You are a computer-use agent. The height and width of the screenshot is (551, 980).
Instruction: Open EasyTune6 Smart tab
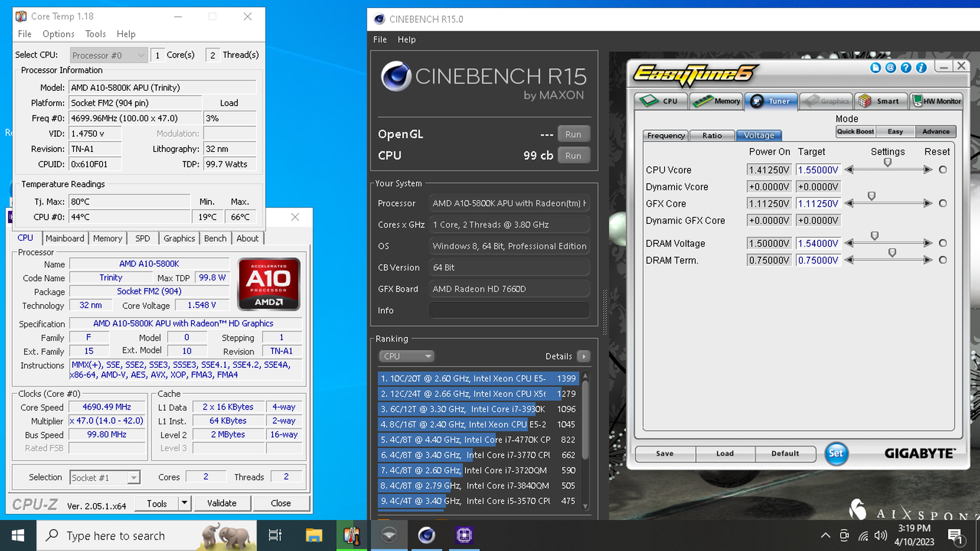881,101
